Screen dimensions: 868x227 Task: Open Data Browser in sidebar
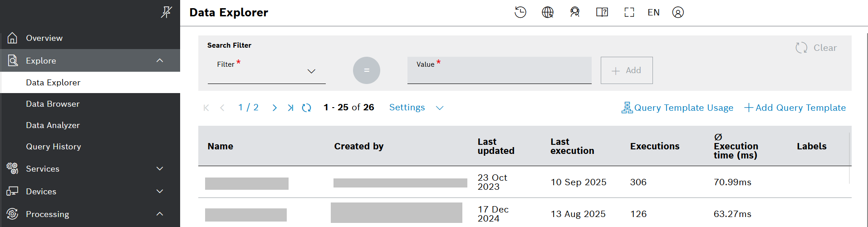pos(53,104)
